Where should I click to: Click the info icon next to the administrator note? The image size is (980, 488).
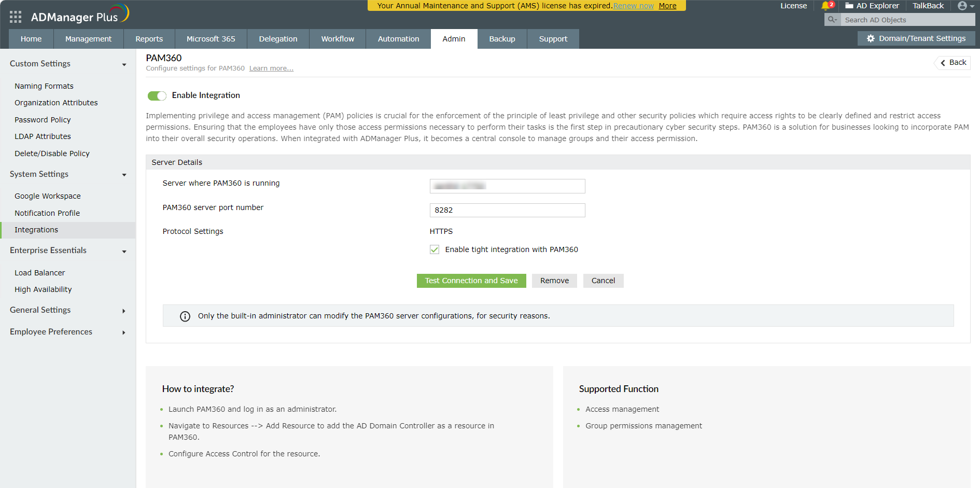pos(185,316)
